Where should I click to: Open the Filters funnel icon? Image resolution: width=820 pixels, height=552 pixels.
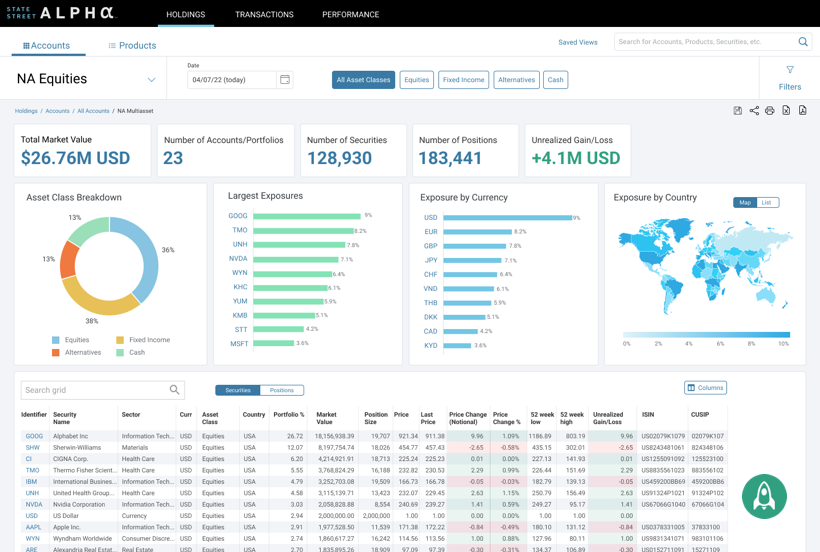pyautogui.click(x=789, y=71)
